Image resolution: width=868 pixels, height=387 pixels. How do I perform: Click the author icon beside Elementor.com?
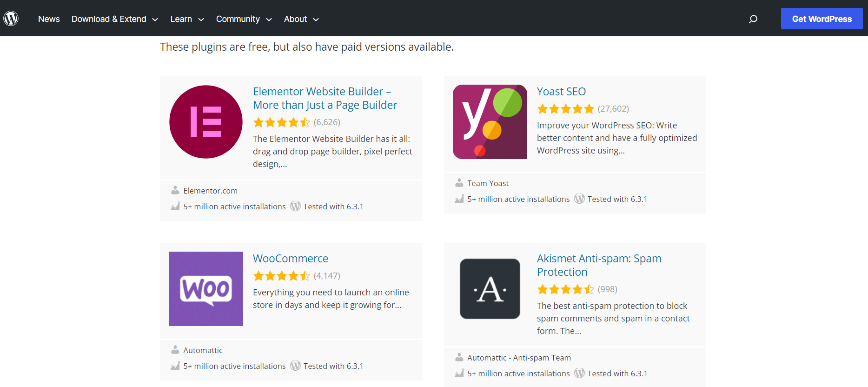(175, 190)
